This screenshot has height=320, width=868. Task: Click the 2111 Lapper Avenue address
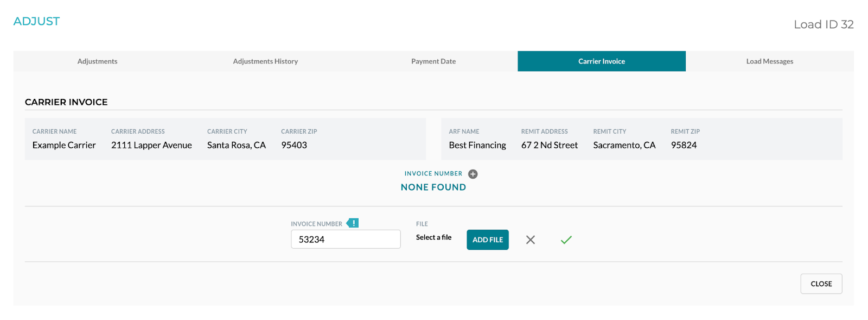[151, 145]
